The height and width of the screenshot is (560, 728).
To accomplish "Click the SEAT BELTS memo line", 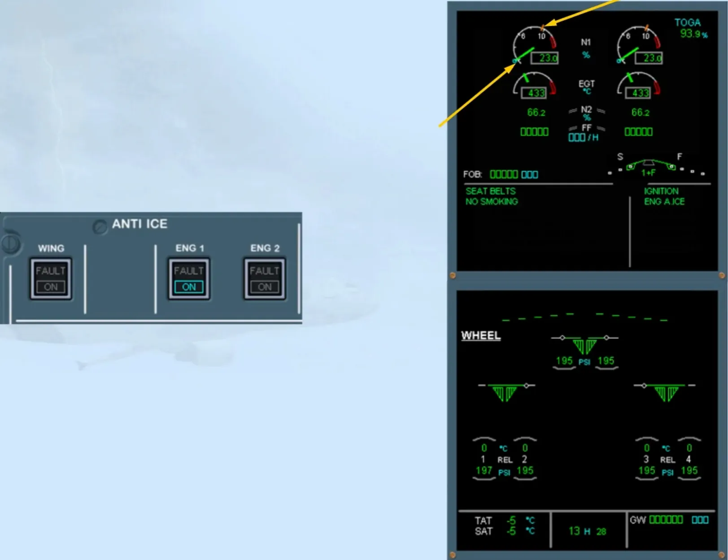I will (x=490, y=191).
